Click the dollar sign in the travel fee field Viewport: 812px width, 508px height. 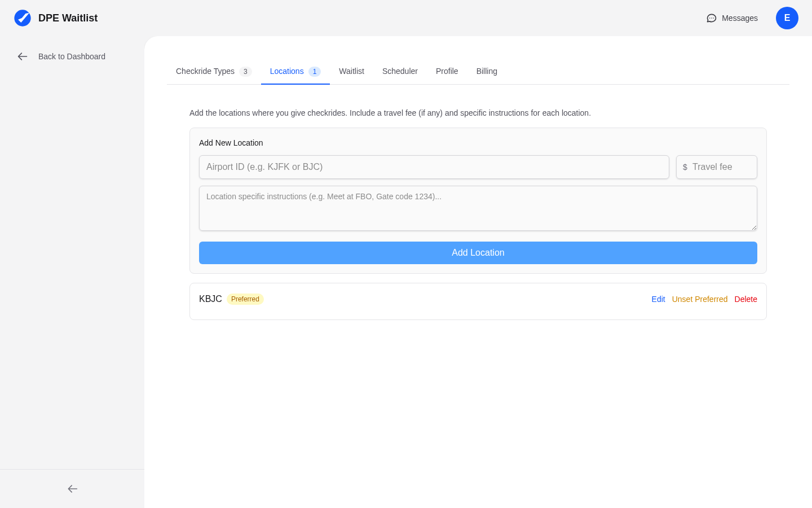[x=685, y=167]
